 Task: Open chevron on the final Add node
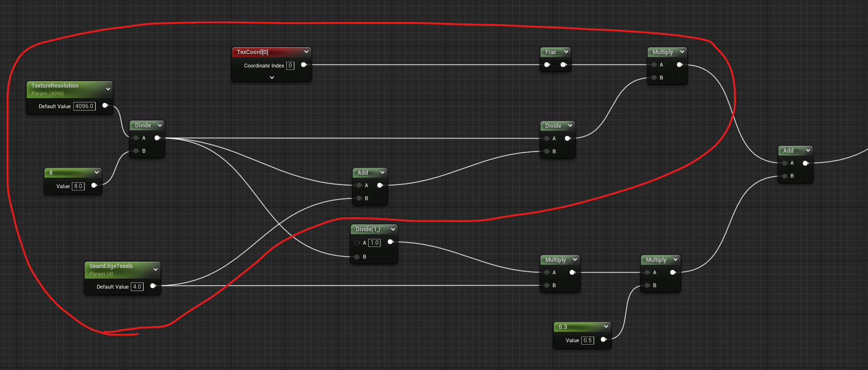[x=808, y=150]
